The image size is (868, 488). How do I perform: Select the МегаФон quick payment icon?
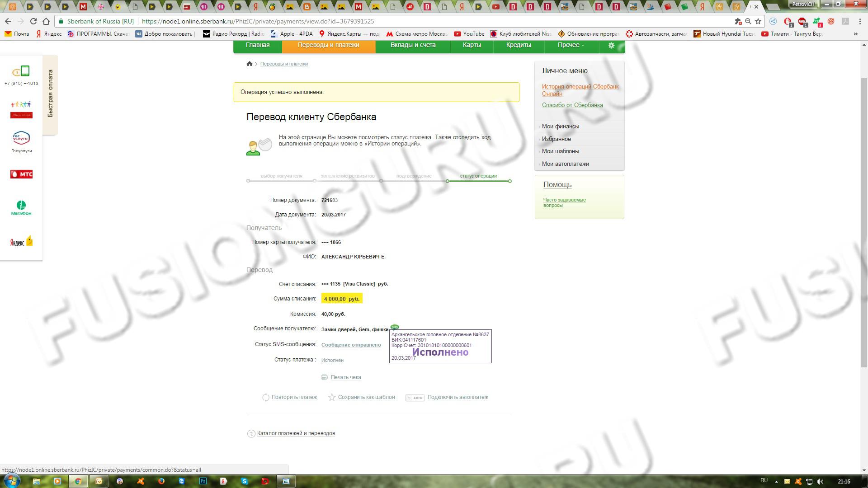[x=21, y=208]
